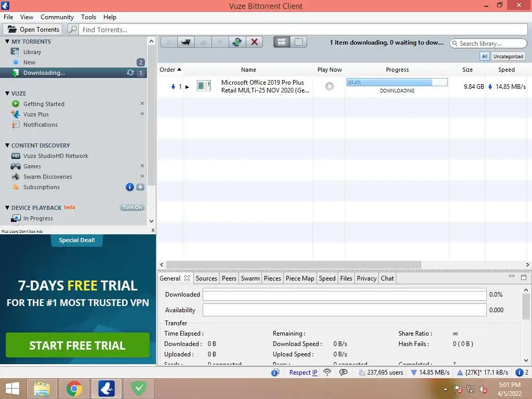Viewport: 532px width, 399px height.
Task: Close the Getting Started sidebar entry
Action: [x=142, y=103]
